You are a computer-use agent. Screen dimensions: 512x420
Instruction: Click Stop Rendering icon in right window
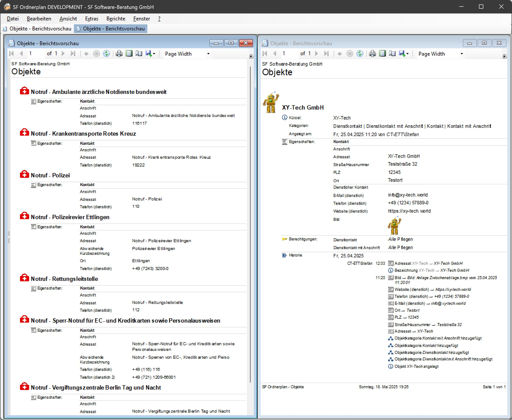click(350, 53)
